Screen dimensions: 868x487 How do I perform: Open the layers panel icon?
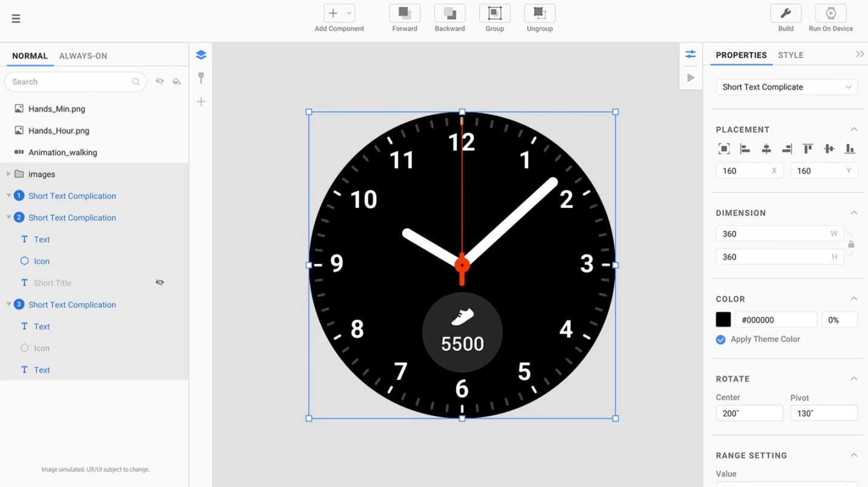tap(201, 55)
